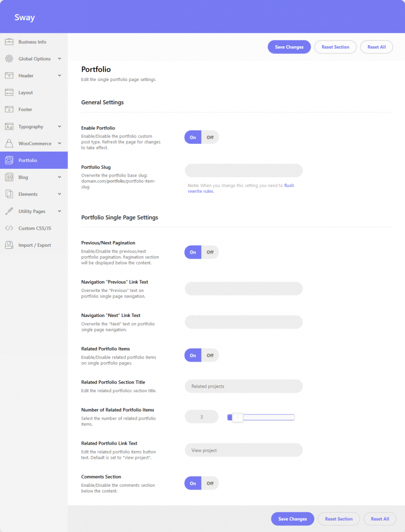
Task: Click the Business Info briefcase icon
Action: coord(9,42)
